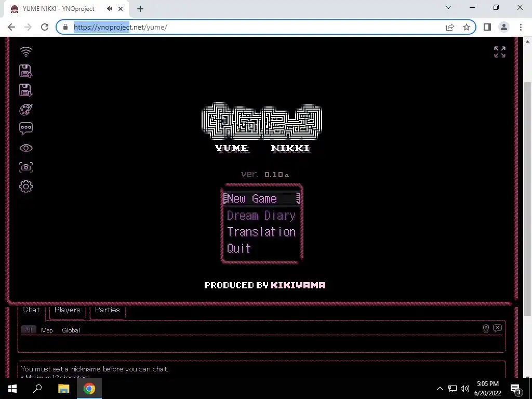
Task: Open File Explorer from the taskbar
Action: coord(63,389)
